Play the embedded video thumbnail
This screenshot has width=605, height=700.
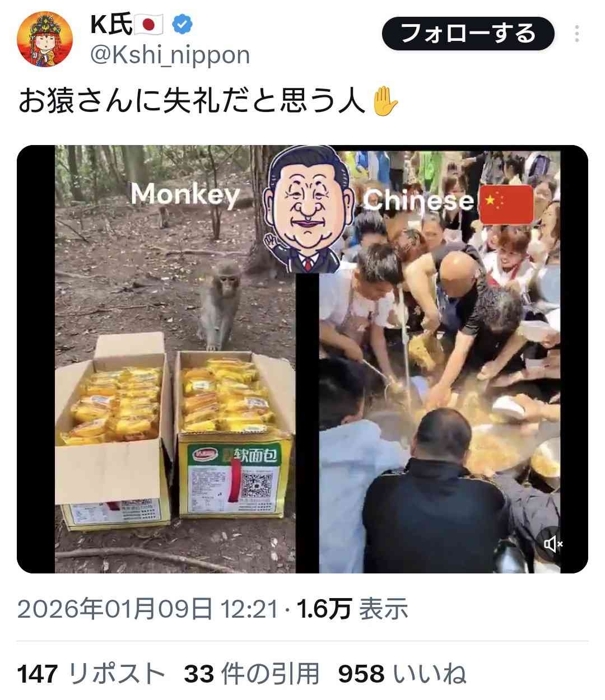(302, 359)
